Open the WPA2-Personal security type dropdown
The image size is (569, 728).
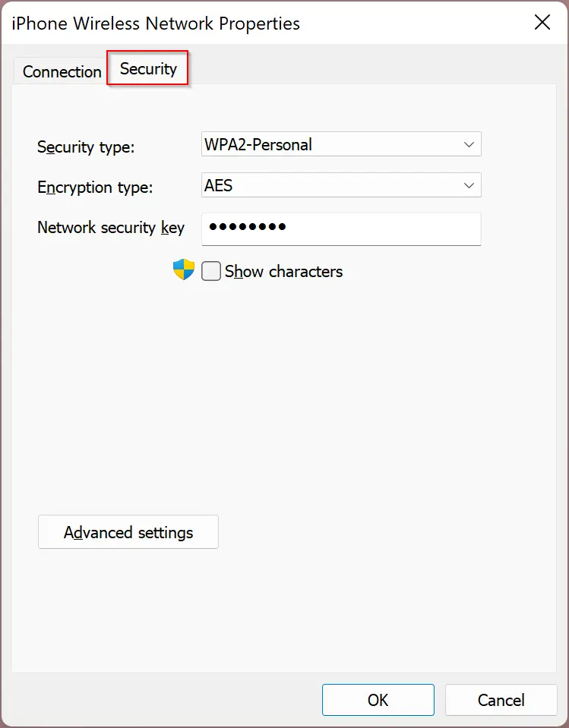coord(341,144)
